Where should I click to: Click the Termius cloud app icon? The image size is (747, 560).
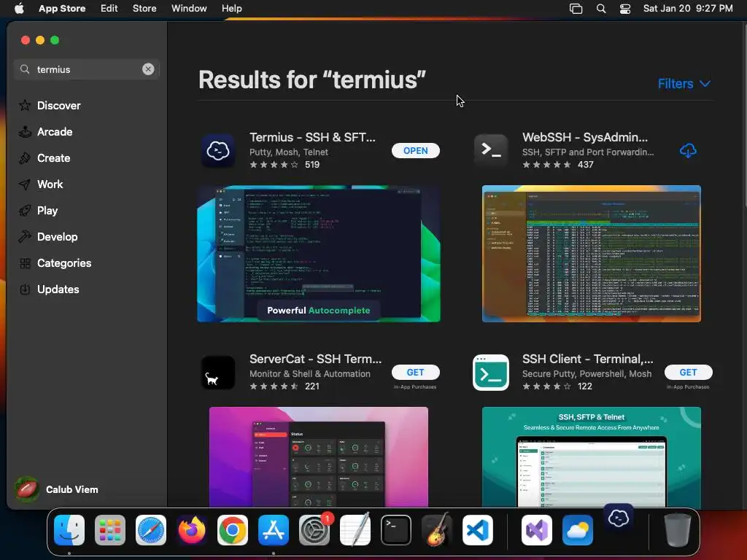[x=217, y=151]
